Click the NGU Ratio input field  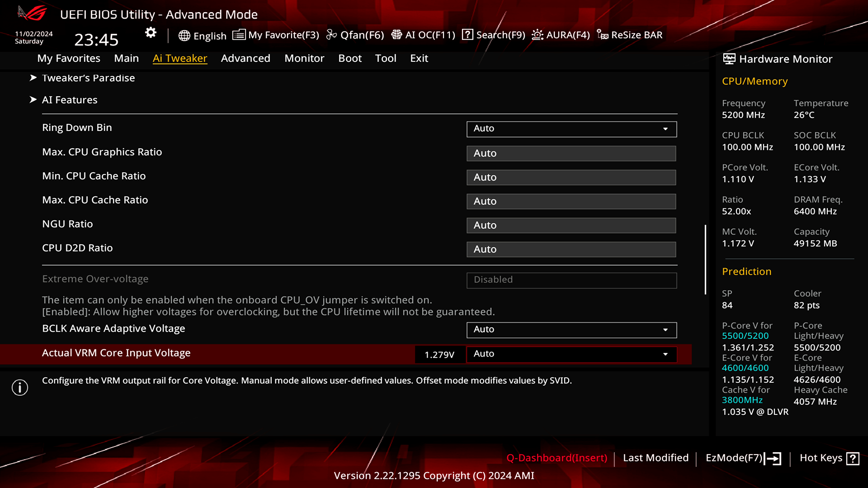click(571, 225)
